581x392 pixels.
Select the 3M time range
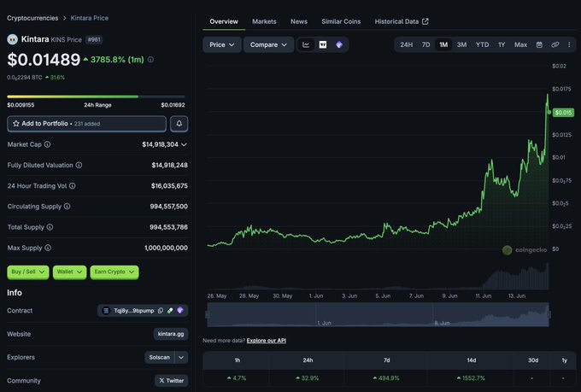coord(461,44)
